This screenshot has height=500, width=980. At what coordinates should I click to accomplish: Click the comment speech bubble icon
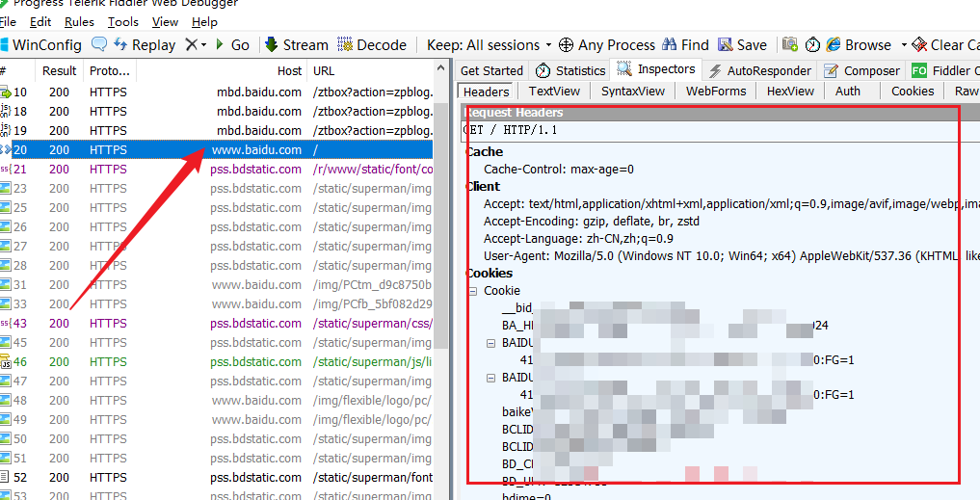(99, 44)
